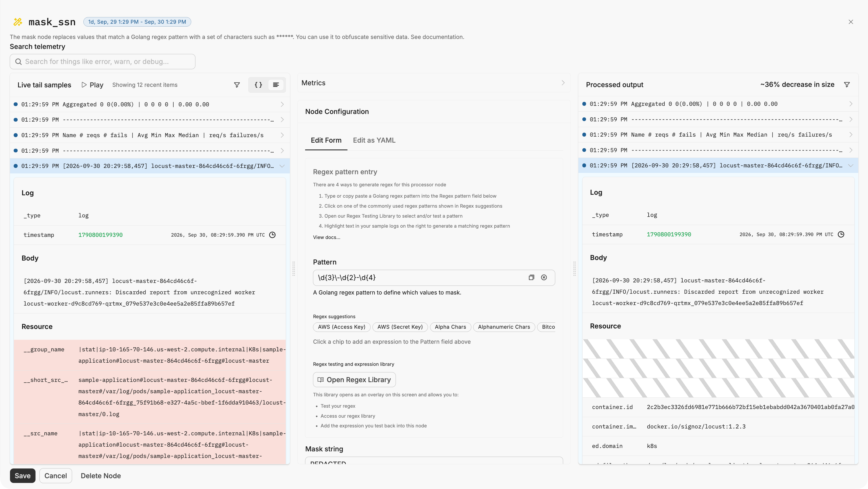This screenshot has height=489, width=868.
Task: Save the node configuration
Action: click(x=23, y=476)
